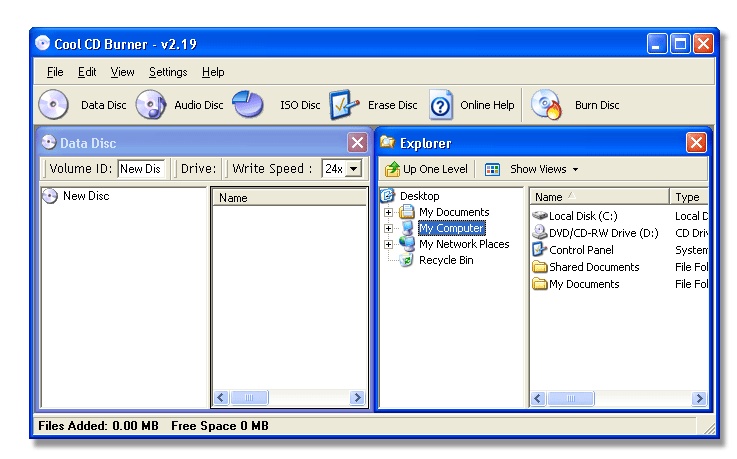This screenshot has height=459, width=737.
Task: Click Data Disc list scroll right arrow
Action: point(357,397)
